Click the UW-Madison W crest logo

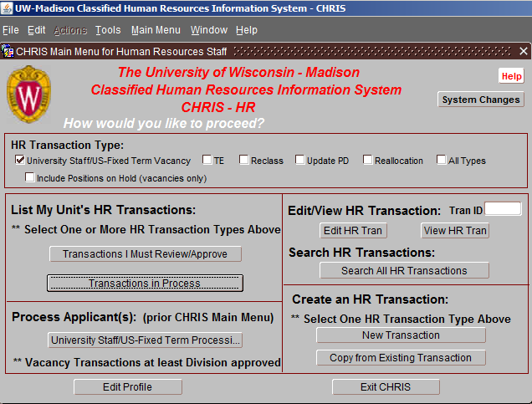[x=28, y=94]
